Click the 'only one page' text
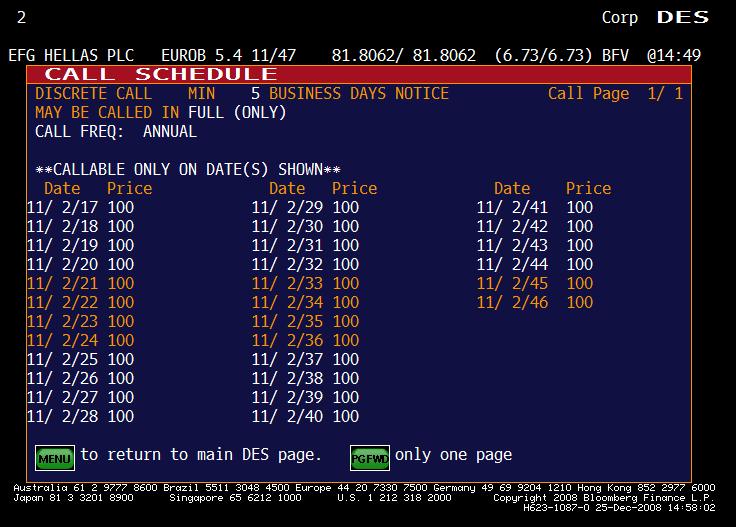Image resolution: width=736 pixels, height=527 pixels. point(453,454)
